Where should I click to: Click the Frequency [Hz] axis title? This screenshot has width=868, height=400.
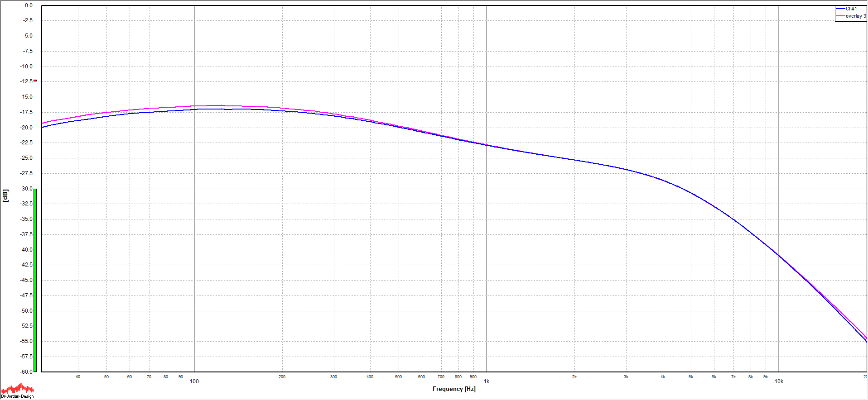click(454, 389)
